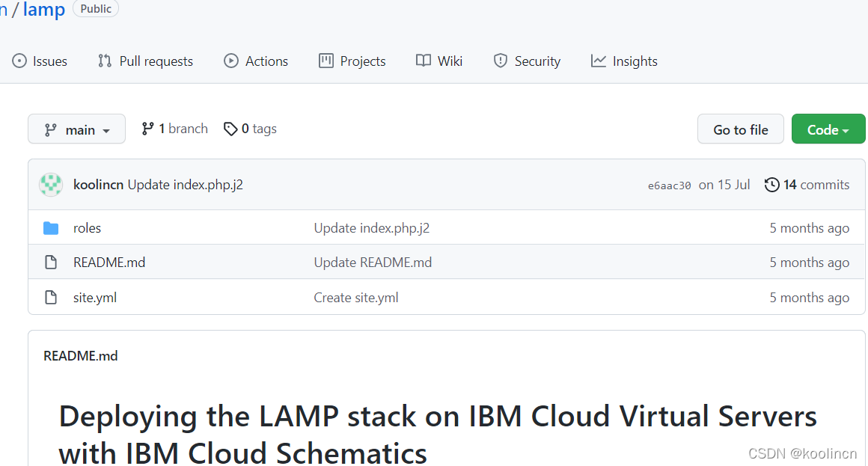Viewport: 868px width, 466px height.
Task: Open roles commit message Update index.php.j2
Action: (x=371, y=228)
